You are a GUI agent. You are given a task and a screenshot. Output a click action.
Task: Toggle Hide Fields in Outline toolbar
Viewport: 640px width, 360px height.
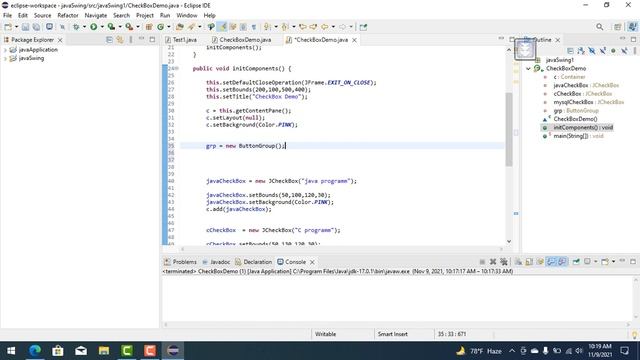coord(592,51)
